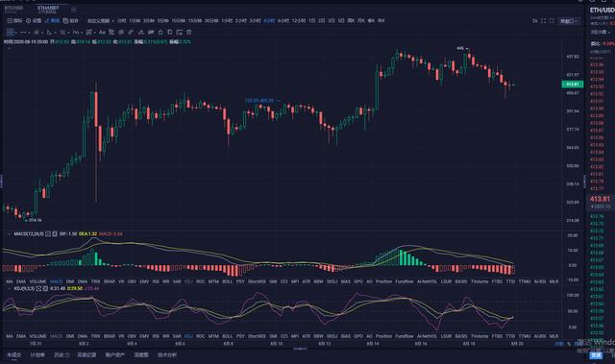
Task: Open the 账户资产 account assets tab
Action: point(115,355)
